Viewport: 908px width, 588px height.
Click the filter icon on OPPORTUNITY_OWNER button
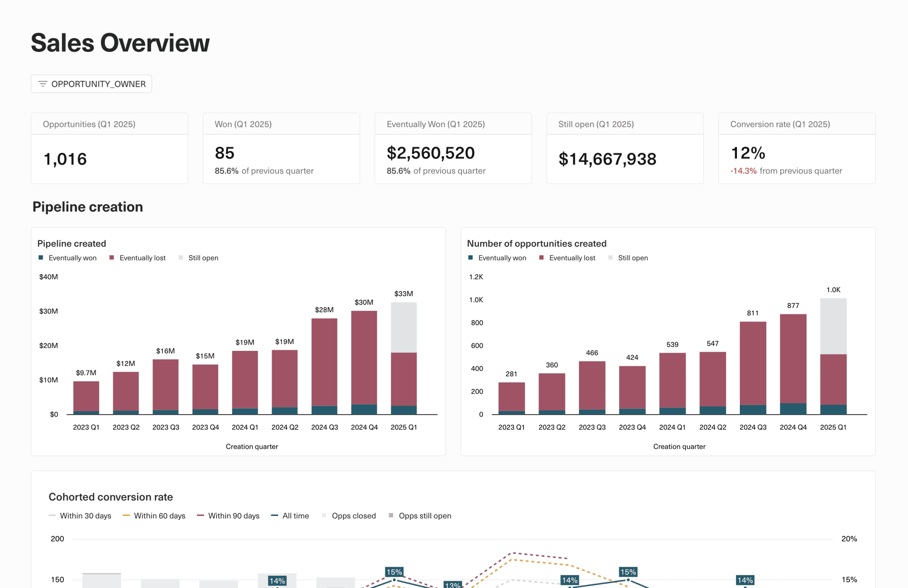point(43,84)
